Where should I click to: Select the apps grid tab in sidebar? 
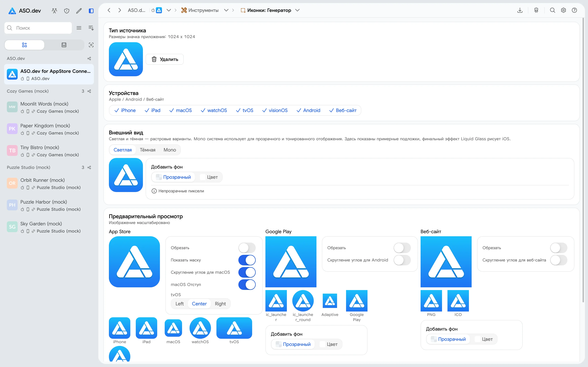(24, 45)
